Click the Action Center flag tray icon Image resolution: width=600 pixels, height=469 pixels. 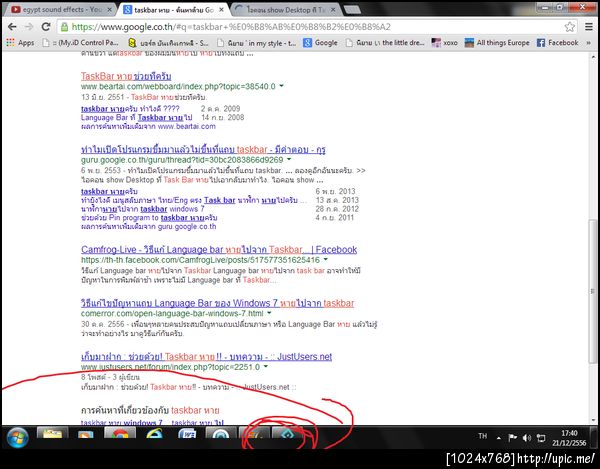(512, 438)
